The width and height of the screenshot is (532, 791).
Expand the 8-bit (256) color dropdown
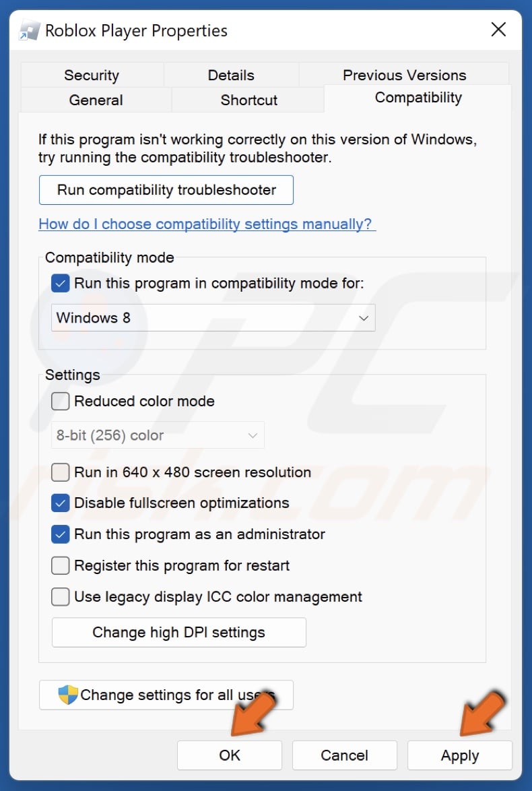(x=157, y=435)
